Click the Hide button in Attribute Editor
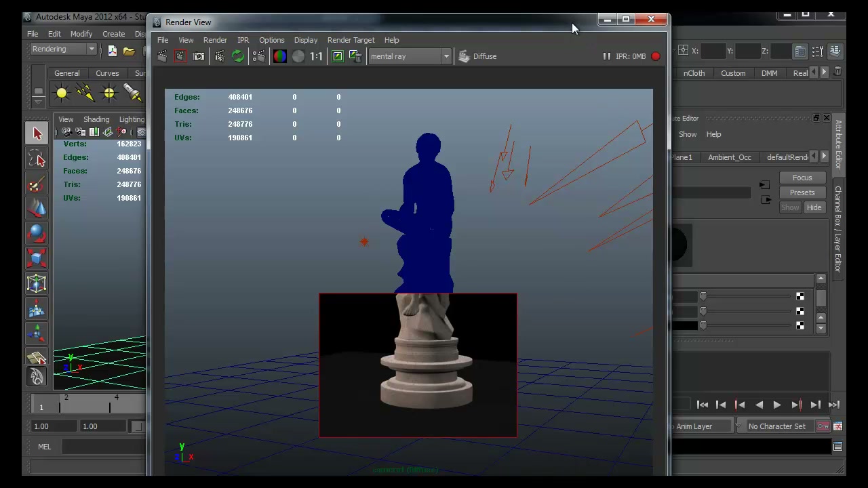868x488 pixels. coord(814,207)
